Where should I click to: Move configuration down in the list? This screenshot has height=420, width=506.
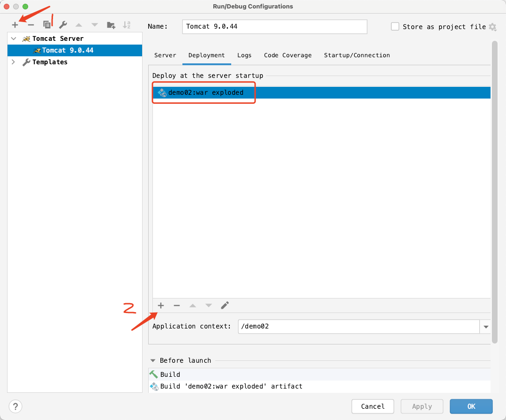coord(95,25)
